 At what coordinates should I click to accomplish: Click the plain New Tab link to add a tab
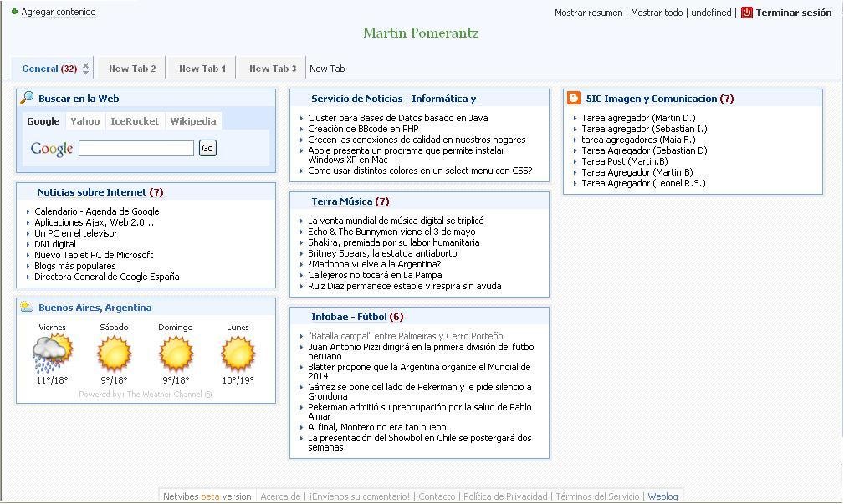(x=327, y=69)
